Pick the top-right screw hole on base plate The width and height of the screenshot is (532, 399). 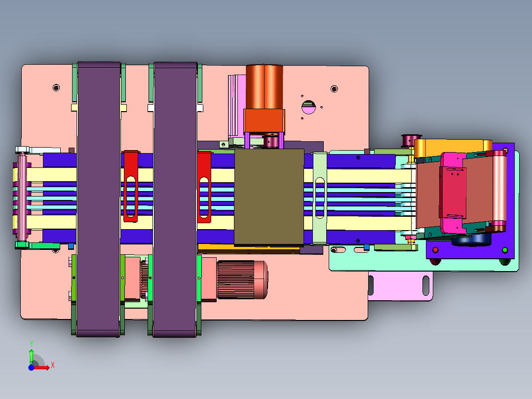click(x=334, y=88)
